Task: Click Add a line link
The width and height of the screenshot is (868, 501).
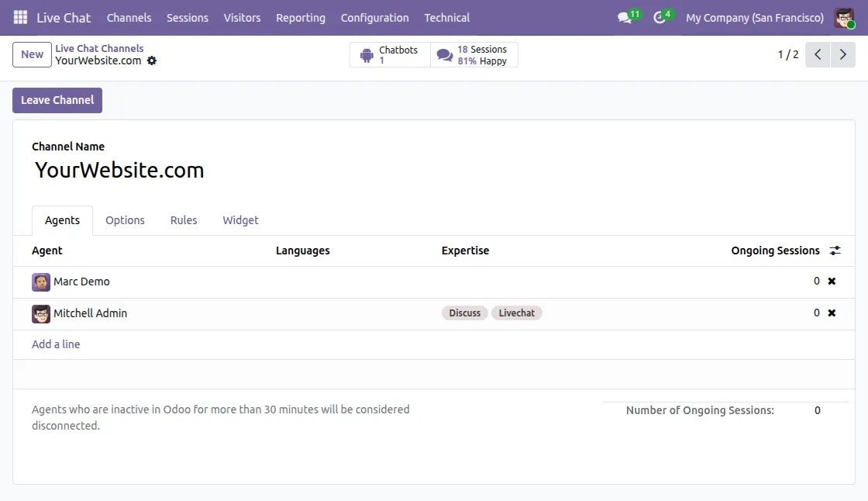Action: click(x=56, y=344)
